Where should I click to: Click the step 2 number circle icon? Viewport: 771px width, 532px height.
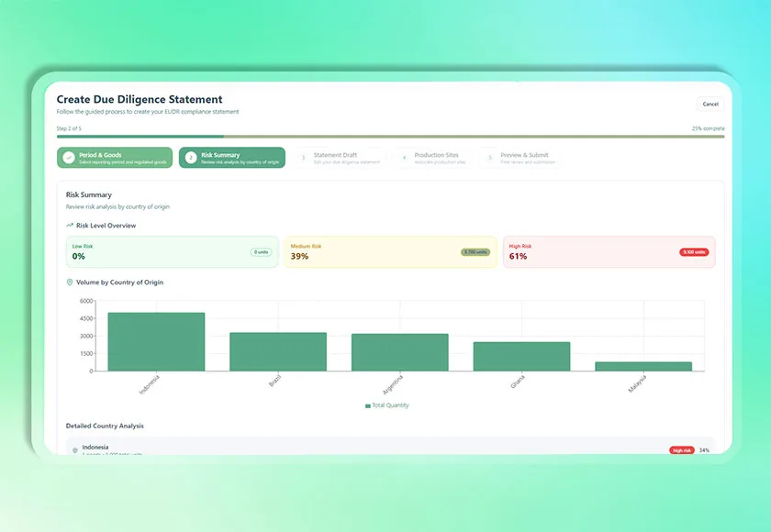[191, 158]
